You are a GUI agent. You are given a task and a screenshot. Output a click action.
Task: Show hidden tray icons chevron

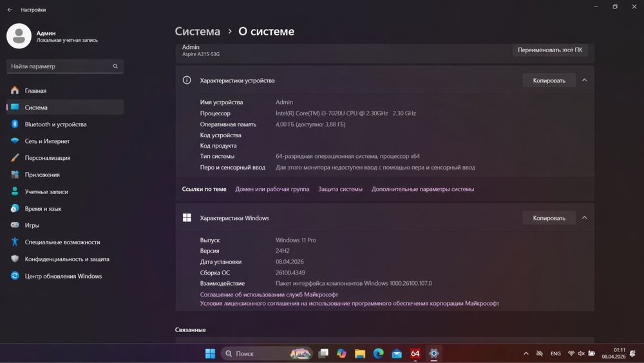(526, 353)
